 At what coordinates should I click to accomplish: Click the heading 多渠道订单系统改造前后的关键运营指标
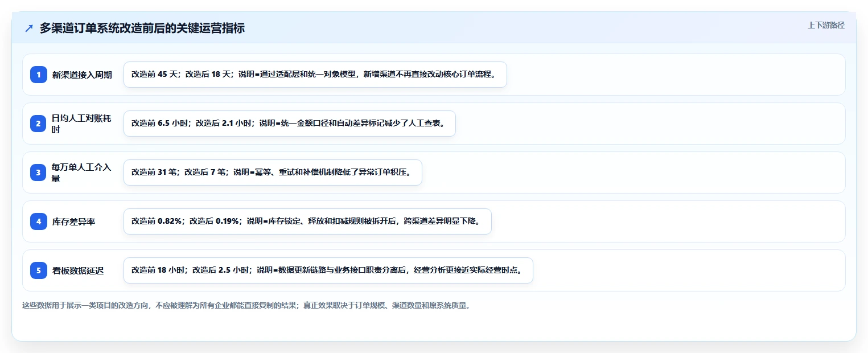142,28
